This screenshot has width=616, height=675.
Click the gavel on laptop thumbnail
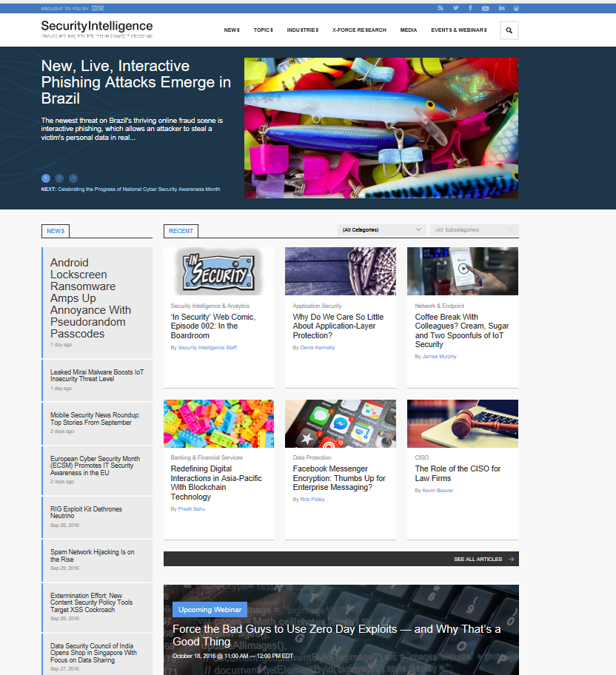coord(463,423)
